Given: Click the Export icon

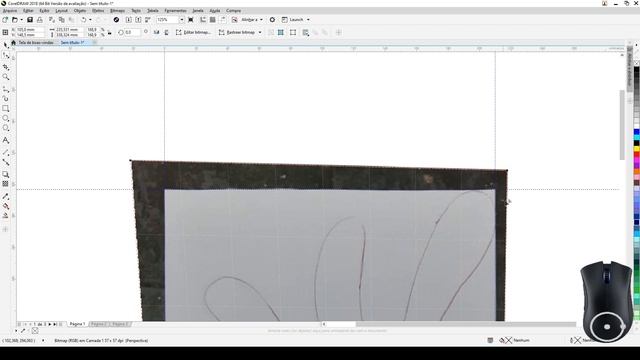Looking at the screenshot, I should (x=138, y=20).
